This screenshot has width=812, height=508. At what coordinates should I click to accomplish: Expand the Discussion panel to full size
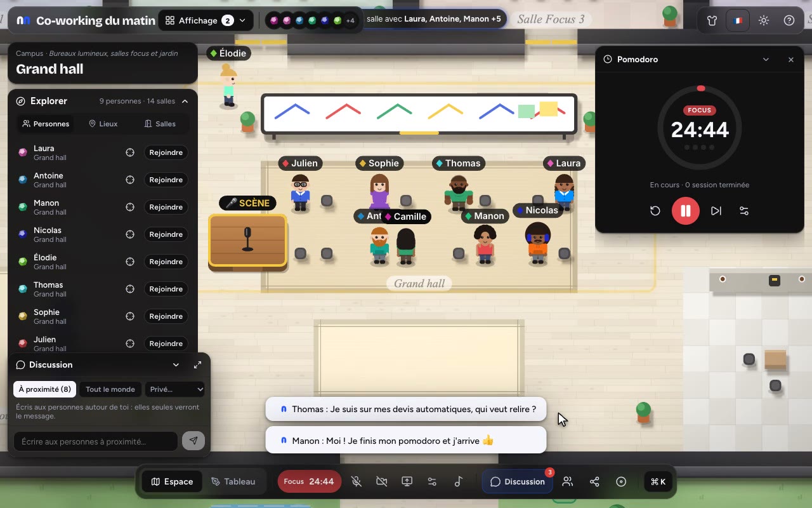[197, 364]
